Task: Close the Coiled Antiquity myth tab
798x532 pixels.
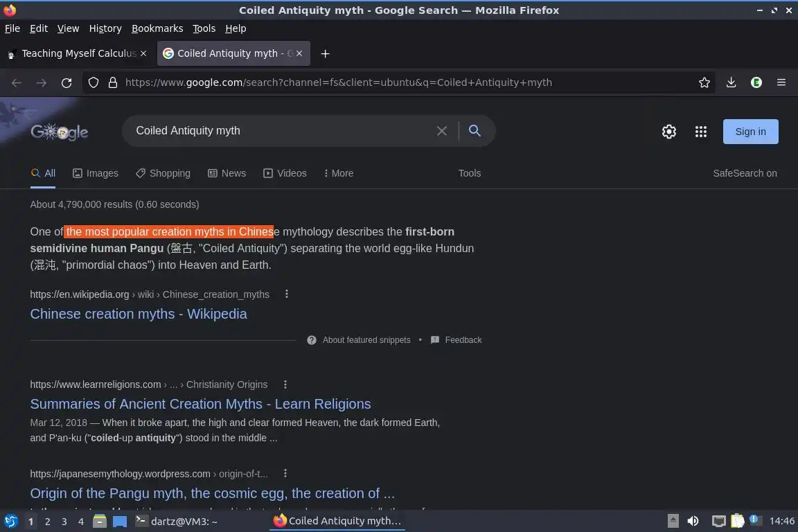Action: pyautogui.click(x=299, y=53)
